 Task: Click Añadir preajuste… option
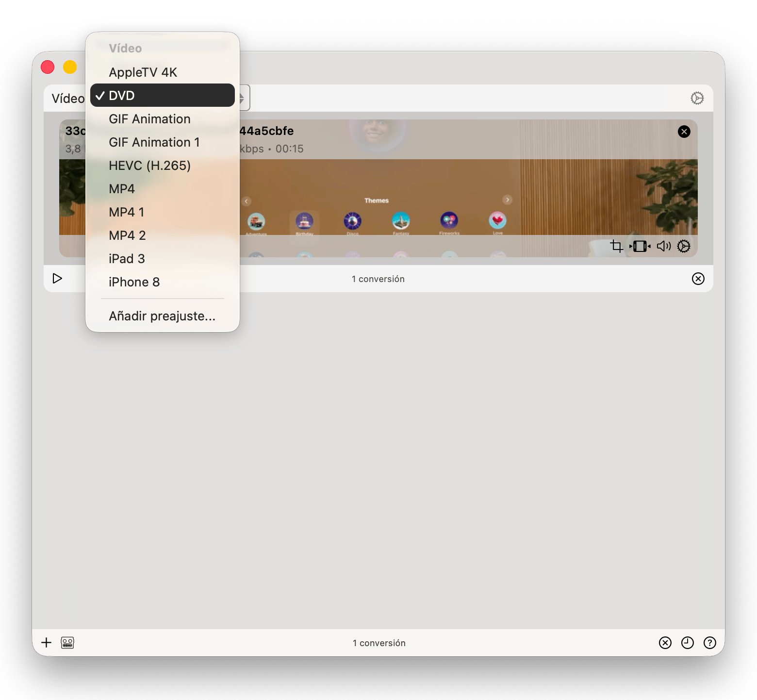(x=162, y=316)
